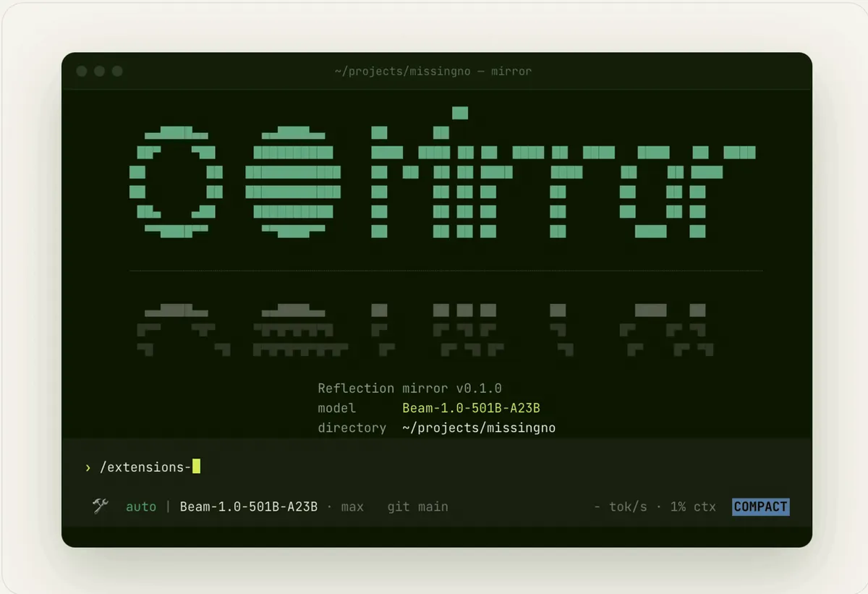Click the '~/projects/missingno — mirror' window title

click(x=433, y=71)
